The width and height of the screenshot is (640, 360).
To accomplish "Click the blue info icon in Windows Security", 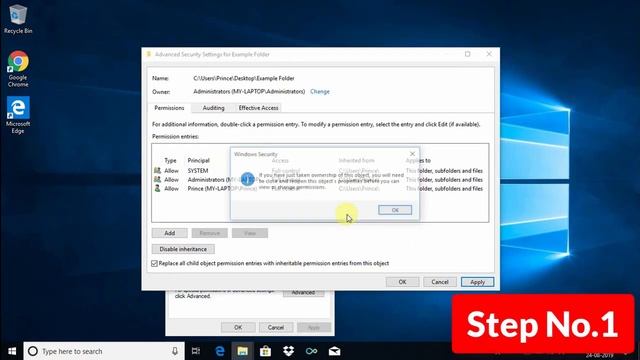I will [x=247, y=179].
